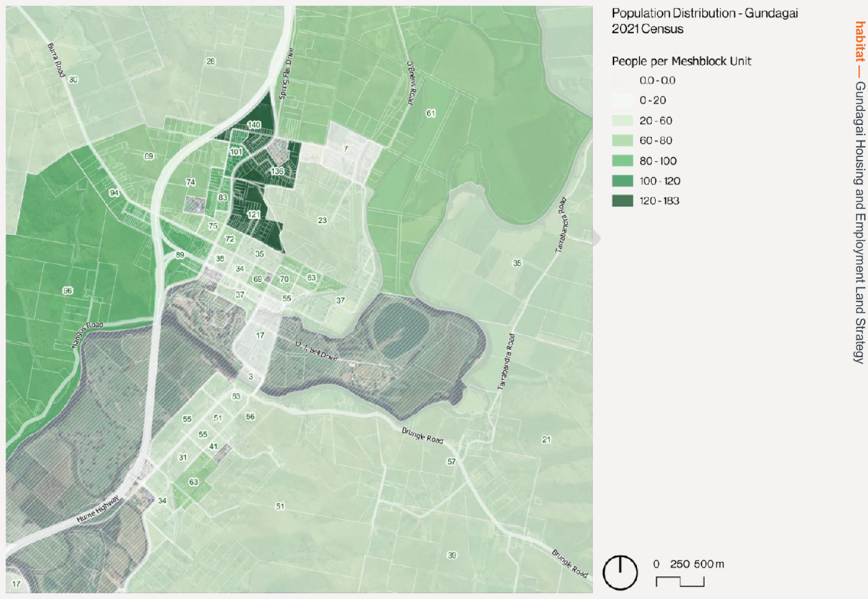Click the '80 - 100' legend text
Screen dimensions: 868x599
(658, 161)
